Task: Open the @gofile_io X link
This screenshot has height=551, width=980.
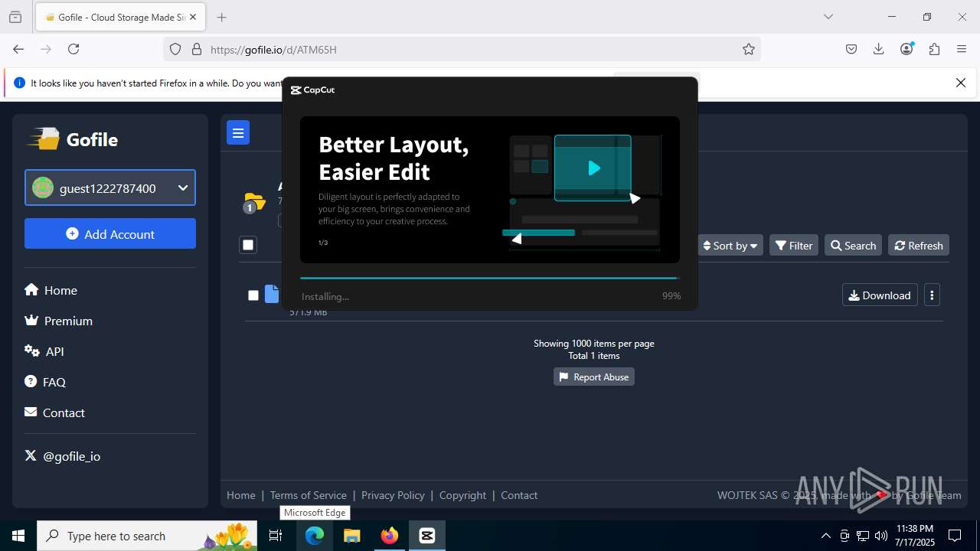Action: point(63,456)
